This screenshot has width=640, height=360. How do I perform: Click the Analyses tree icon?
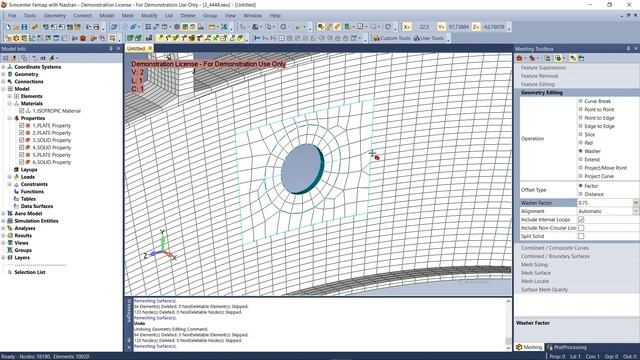[10, 228]
